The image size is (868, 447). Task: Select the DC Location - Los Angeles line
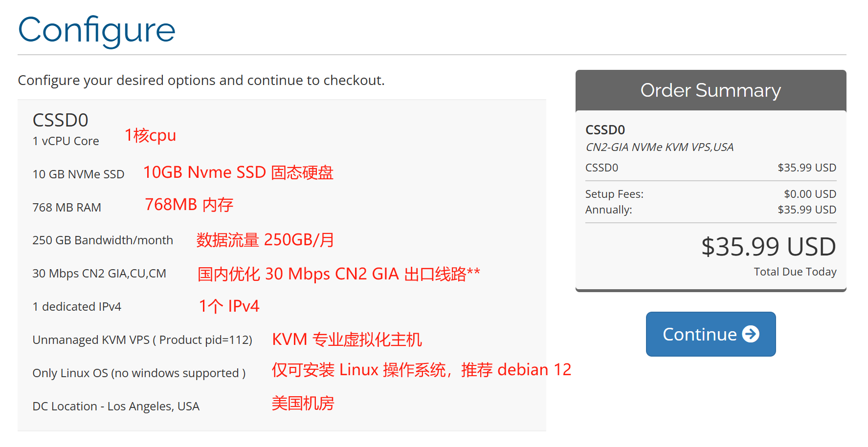(x=116, y=406)
